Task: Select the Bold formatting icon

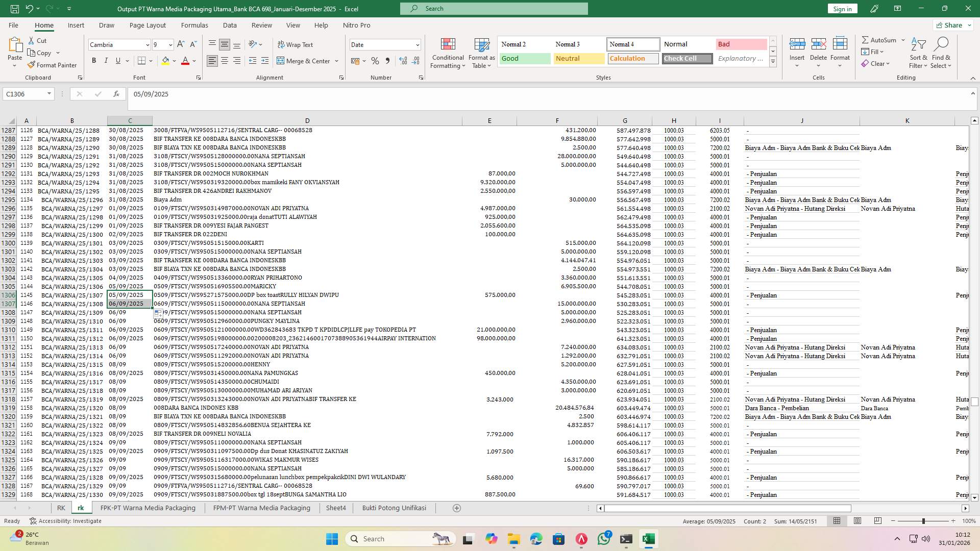Action: [94, 60]
